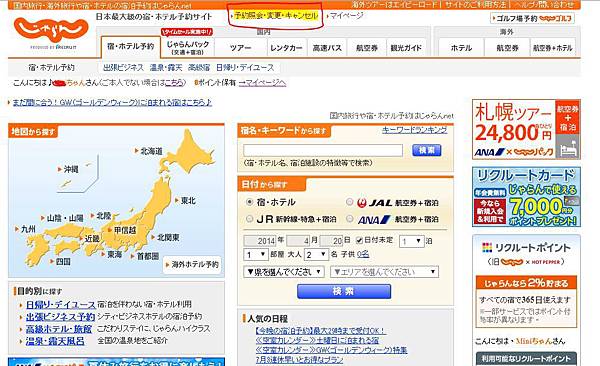Open 出張ビジネス予約 purpose link

pos(60,317)
